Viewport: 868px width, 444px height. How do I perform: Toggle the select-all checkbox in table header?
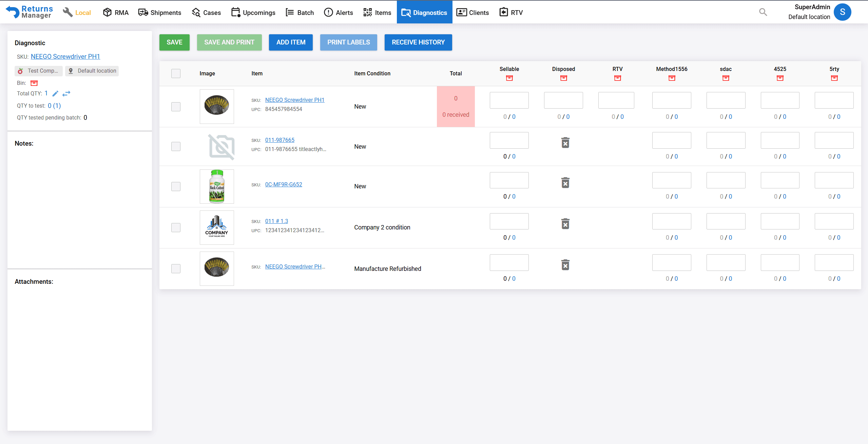176,74
